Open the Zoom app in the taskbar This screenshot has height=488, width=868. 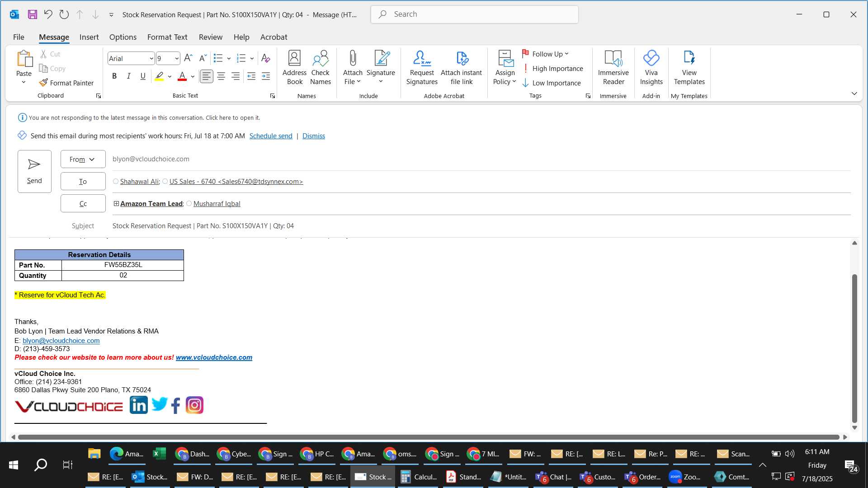tap(684, 477)
